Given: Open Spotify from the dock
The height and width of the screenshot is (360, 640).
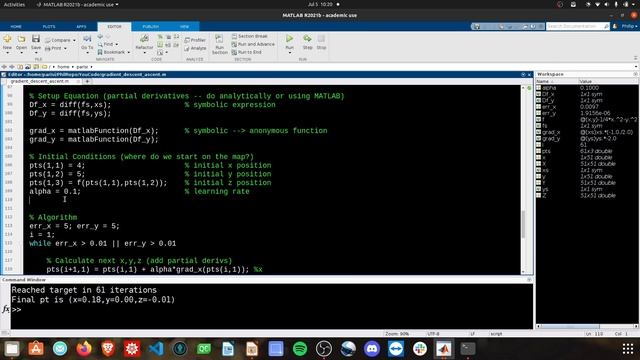Looking at the screenshot, I should coord(300,349).
